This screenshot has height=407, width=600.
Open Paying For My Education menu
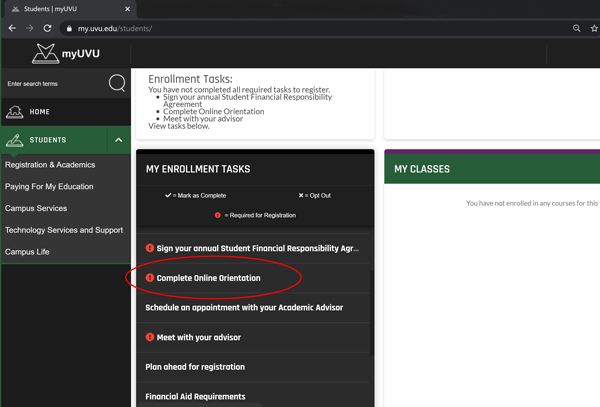click(x=49, y=187)
